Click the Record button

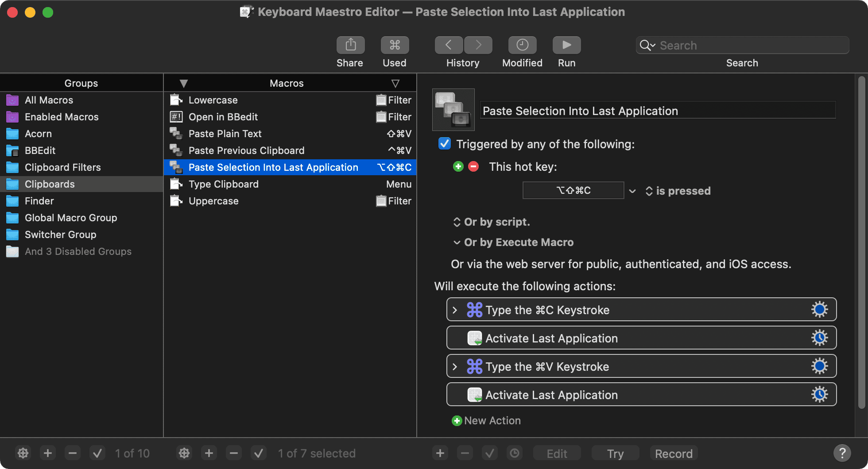click(x=674, y=453)
